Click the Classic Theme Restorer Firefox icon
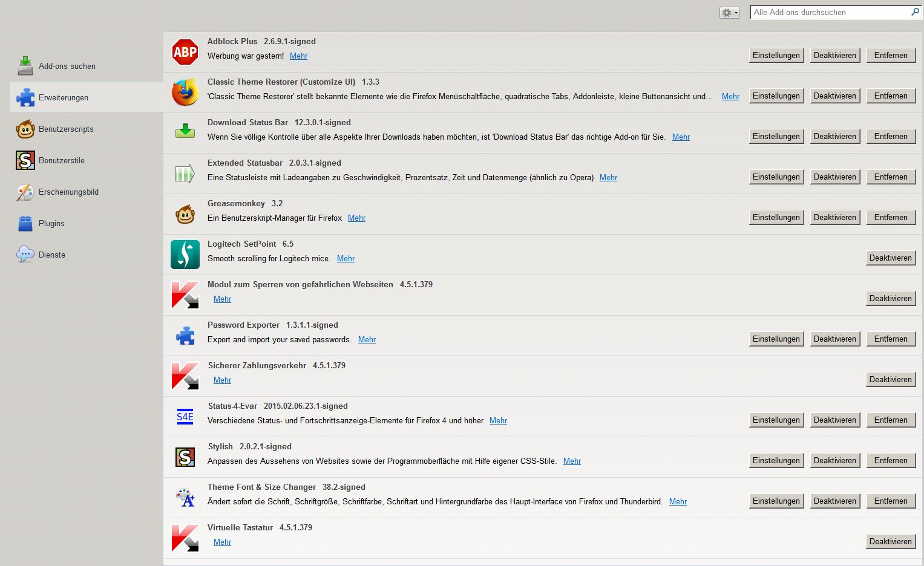 (185, 93)
